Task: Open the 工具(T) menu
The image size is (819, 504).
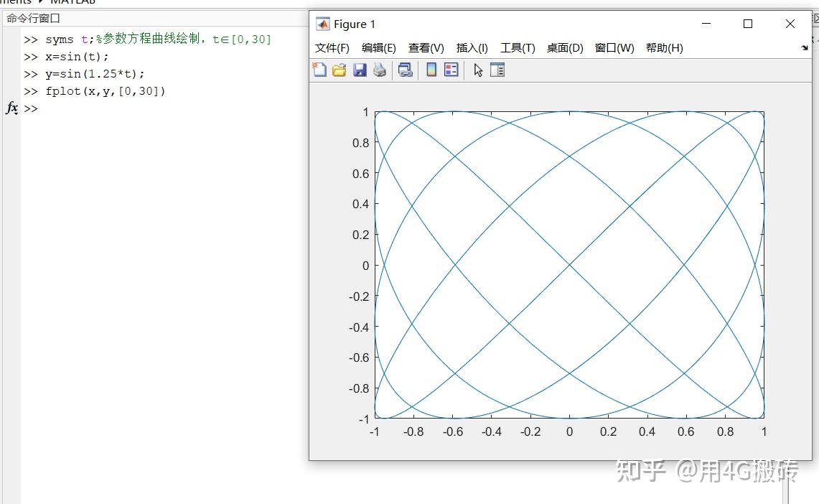Action: (x=517, y=48)
